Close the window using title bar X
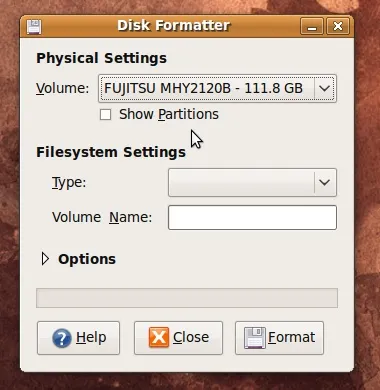Screen dimensions: 380x390 point(338,26)
